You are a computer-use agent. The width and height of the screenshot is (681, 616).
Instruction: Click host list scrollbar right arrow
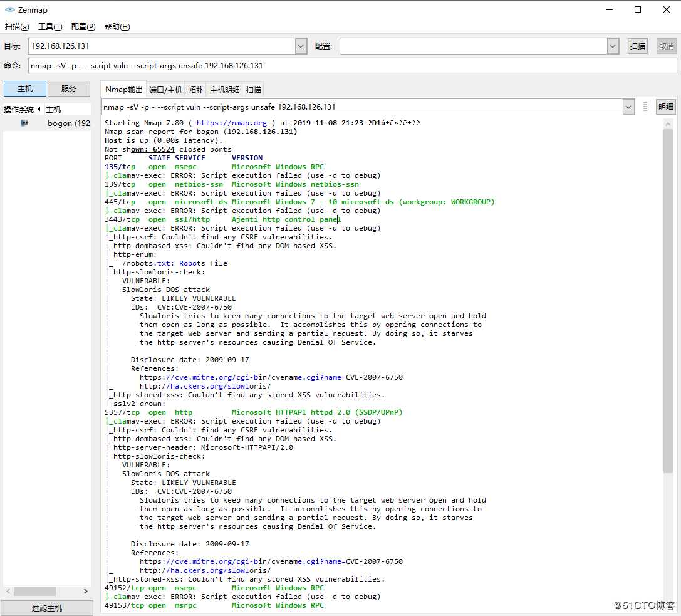pyautogui.click(x=86, y=591)
